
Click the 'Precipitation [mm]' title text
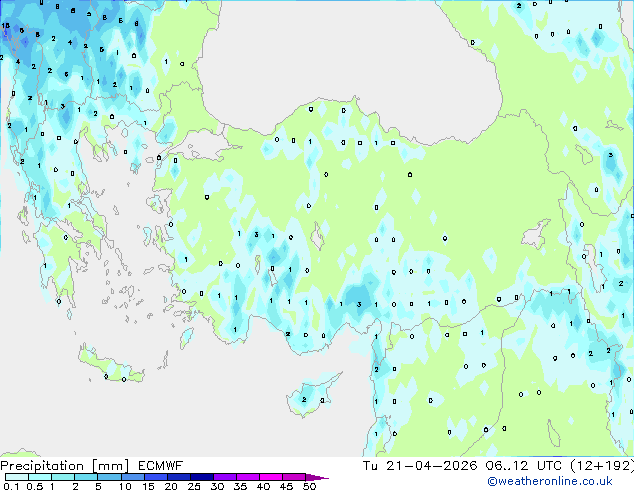[65, 466]
